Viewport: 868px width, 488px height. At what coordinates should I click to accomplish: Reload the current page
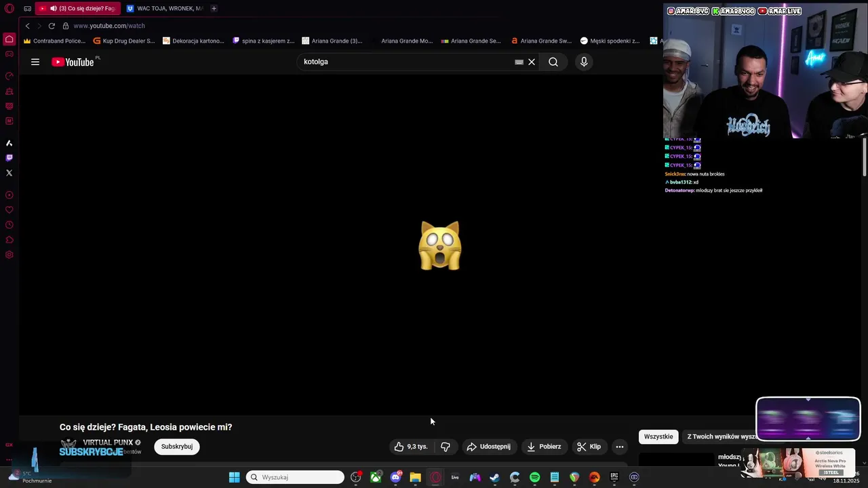point(52,26)
